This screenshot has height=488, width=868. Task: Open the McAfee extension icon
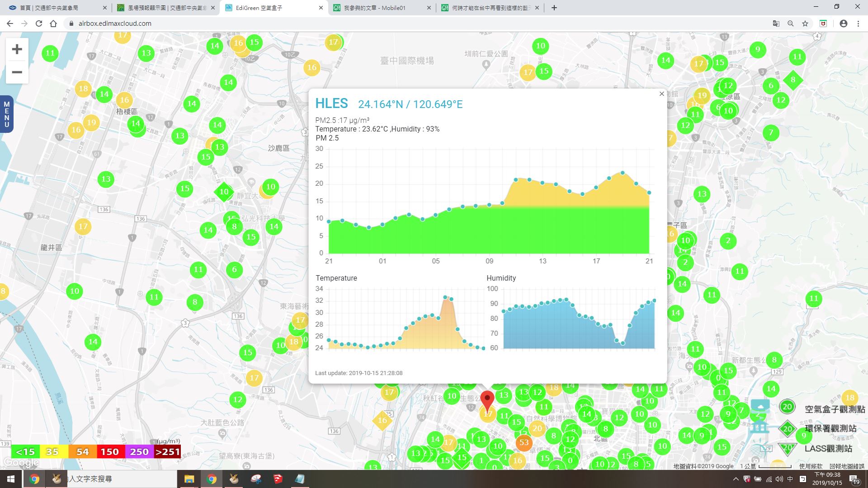coord(823,23)
